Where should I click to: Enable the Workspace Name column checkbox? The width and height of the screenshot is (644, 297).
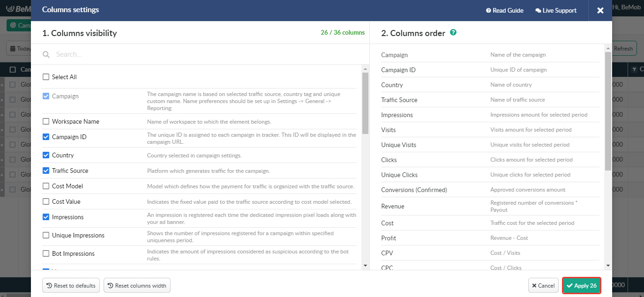(x=46, y=121)
